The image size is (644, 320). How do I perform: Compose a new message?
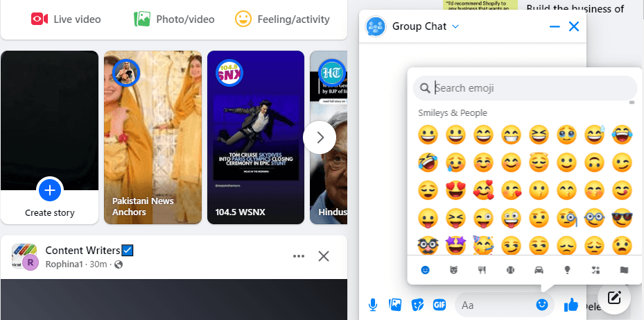coord(613,297)
